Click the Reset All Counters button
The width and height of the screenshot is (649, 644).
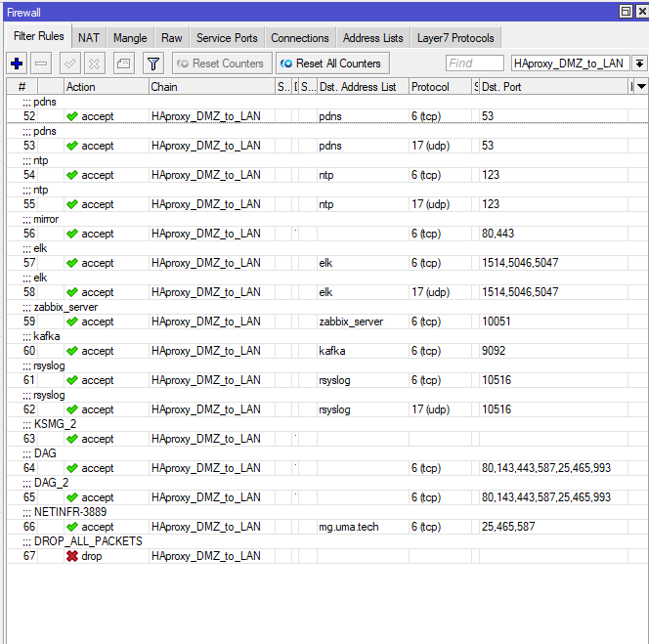pyautogui.click(x=332, y=64)
